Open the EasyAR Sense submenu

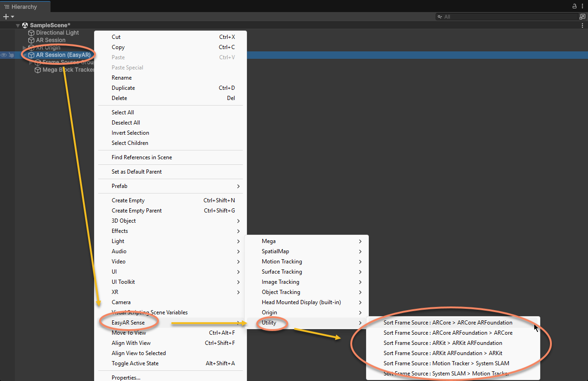pyautogui.click(x=171, y=323)
